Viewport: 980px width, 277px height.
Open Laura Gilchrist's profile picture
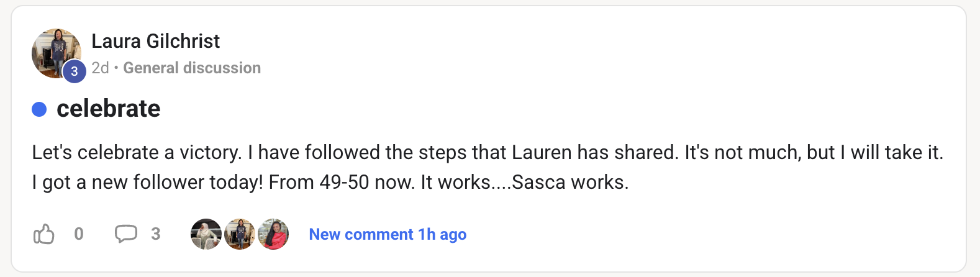point(53,50)
